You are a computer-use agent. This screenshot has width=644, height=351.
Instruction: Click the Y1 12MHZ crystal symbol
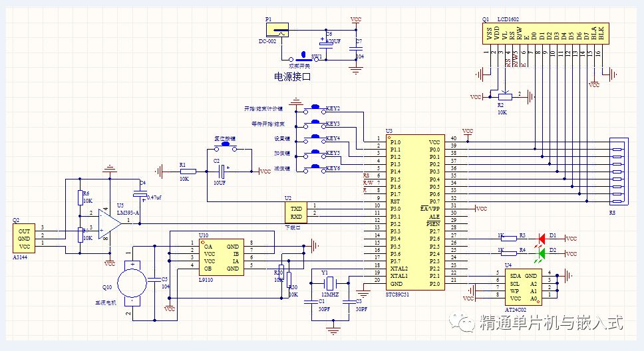tap(330, 283)
